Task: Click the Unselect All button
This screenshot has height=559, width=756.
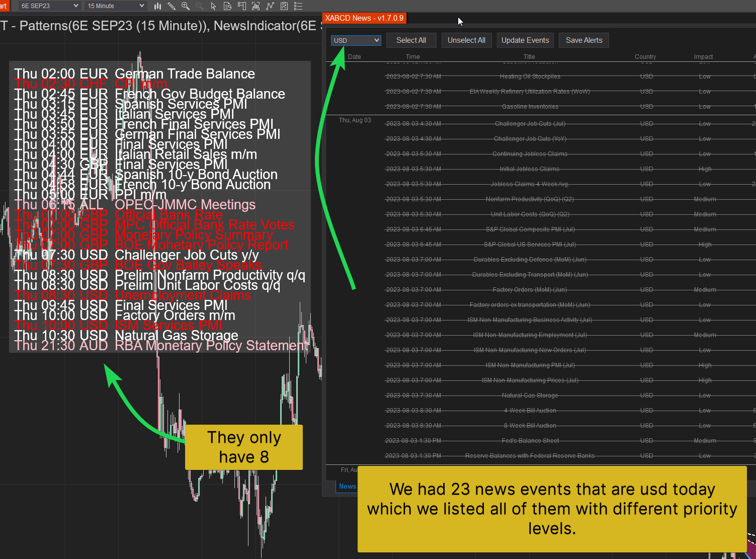Action: pos(466,40)
